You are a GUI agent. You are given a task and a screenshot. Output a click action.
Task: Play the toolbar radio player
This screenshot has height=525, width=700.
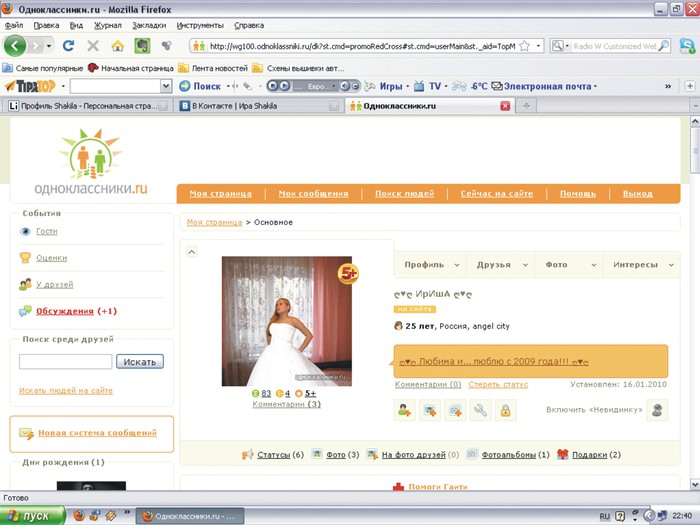284,86
